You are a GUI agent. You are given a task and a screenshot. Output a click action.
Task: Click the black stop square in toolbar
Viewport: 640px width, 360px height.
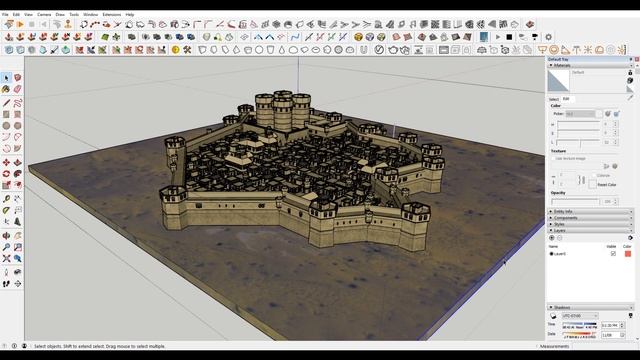tap(509, 37)
